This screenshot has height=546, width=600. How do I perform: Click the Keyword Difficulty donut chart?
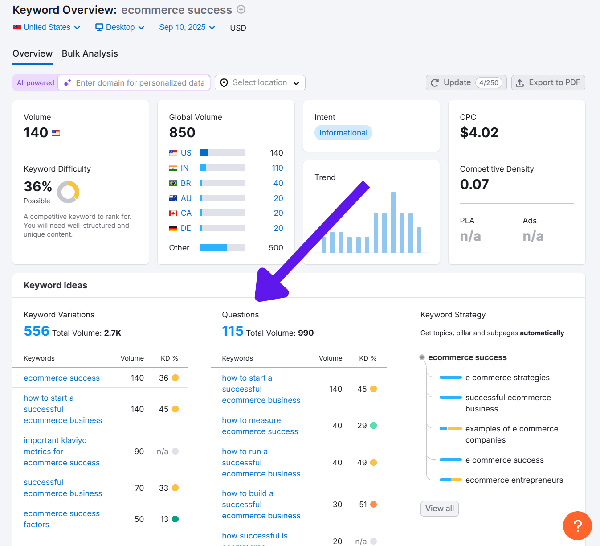pos(70,190)
